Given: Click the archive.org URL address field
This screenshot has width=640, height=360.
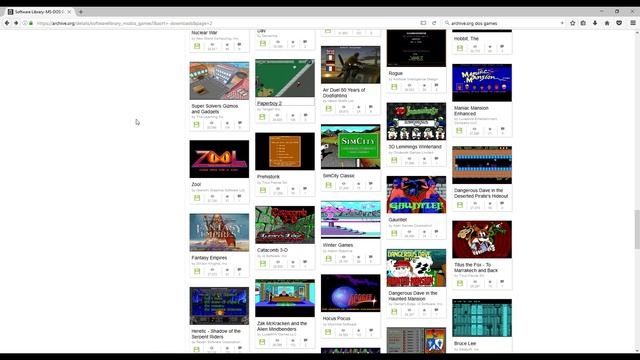Looking at the screenshot, I should tap(227, 23).
